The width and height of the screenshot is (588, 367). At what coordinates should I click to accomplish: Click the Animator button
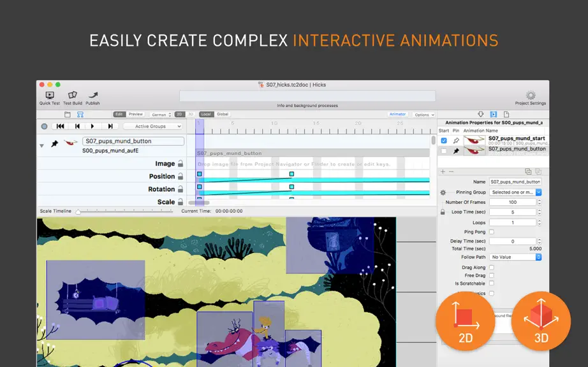click(397, 114)
